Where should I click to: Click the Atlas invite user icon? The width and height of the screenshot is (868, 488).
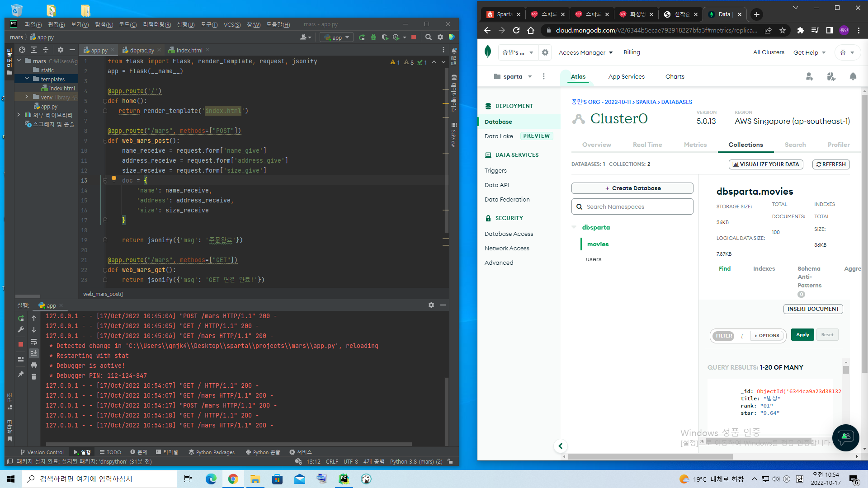(810, 77)
